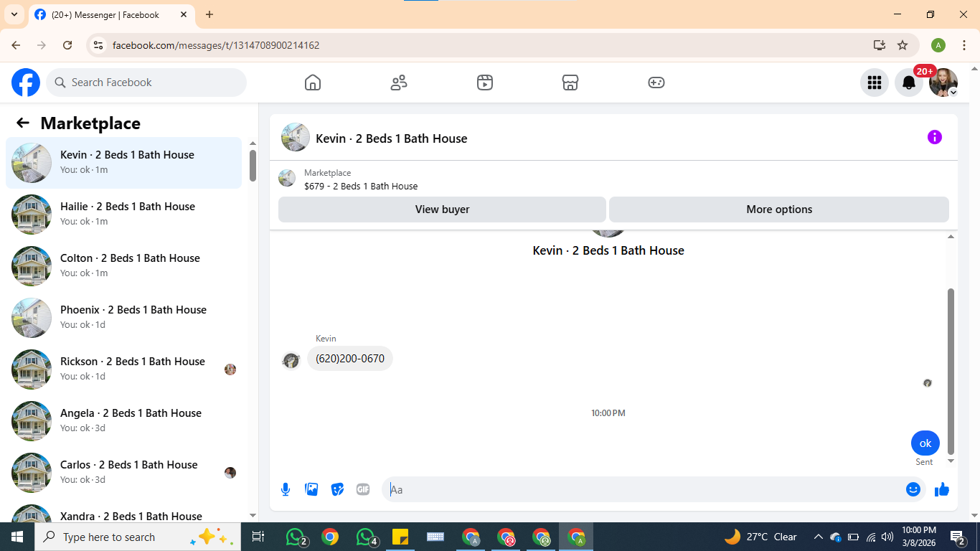
Task: Open the Marketplace storefront icon in top navigation
Action: 570,83
